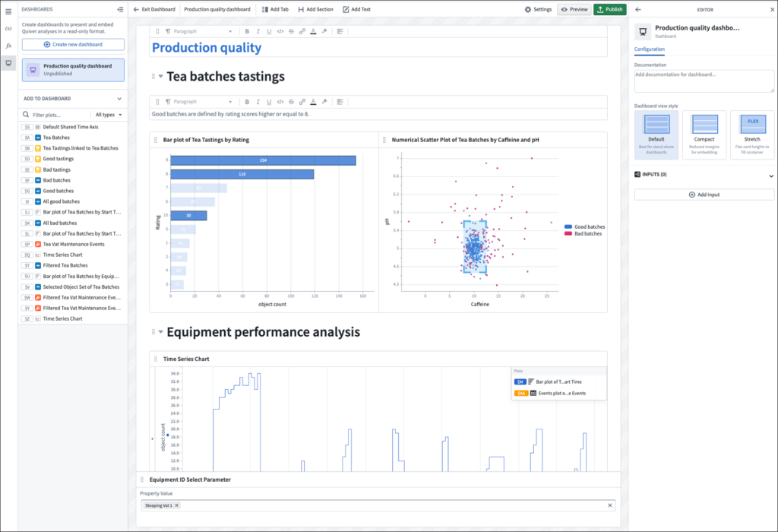Viewport: 778px width, 532px height.
Task: Click the link icon in title text toolbar
Action: [x=302, y=31]
